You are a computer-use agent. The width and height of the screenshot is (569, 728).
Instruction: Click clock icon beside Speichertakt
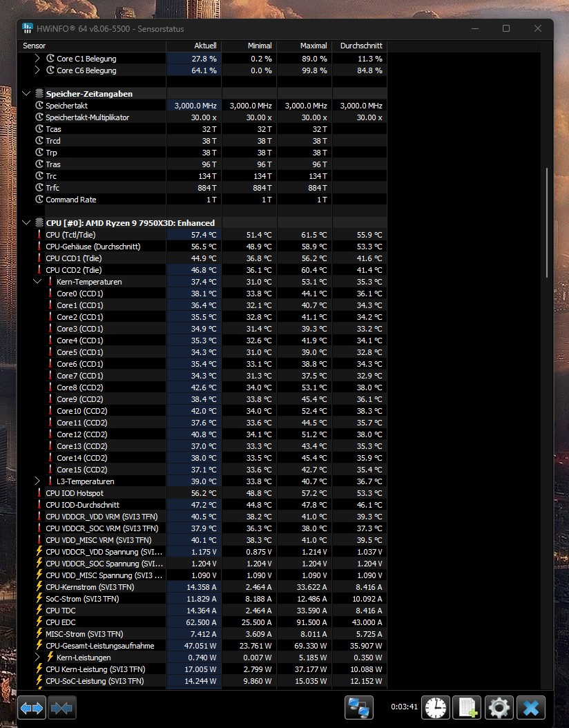tap(39, 106)
